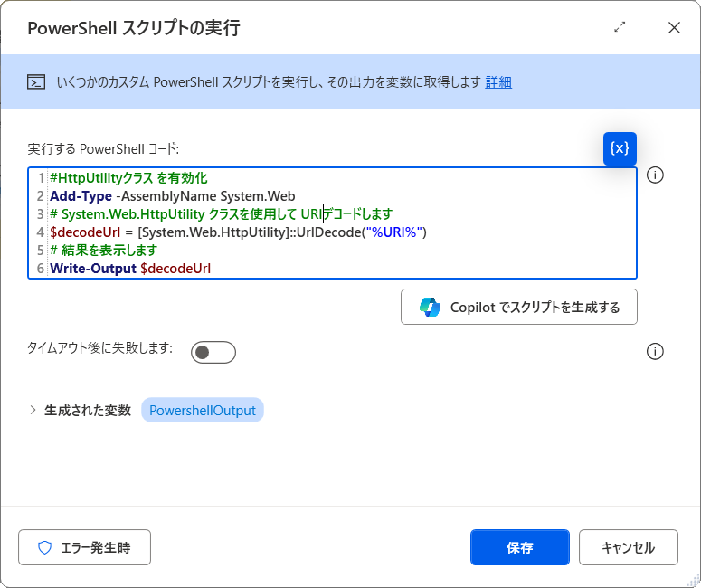Expand the dialog with the resize arrows icon
701x588 pixels.
(620, 27)
